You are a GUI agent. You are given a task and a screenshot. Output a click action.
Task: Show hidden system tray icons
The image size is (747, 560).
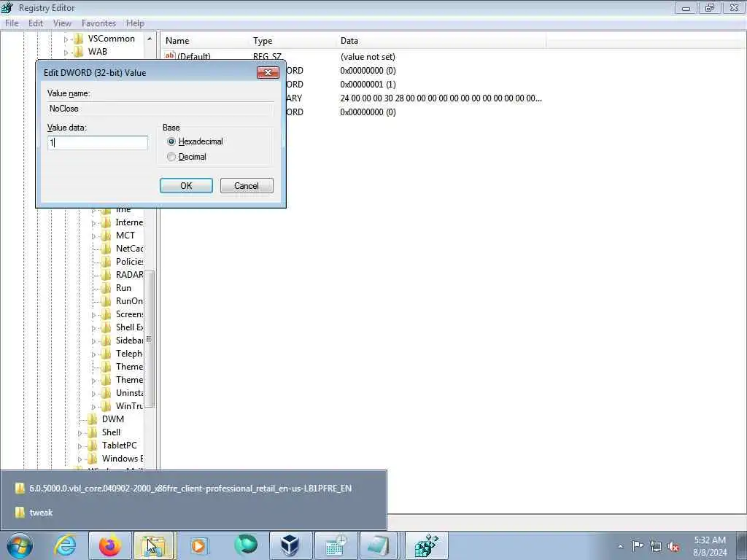pyautogui.click(x=620, y=546)
